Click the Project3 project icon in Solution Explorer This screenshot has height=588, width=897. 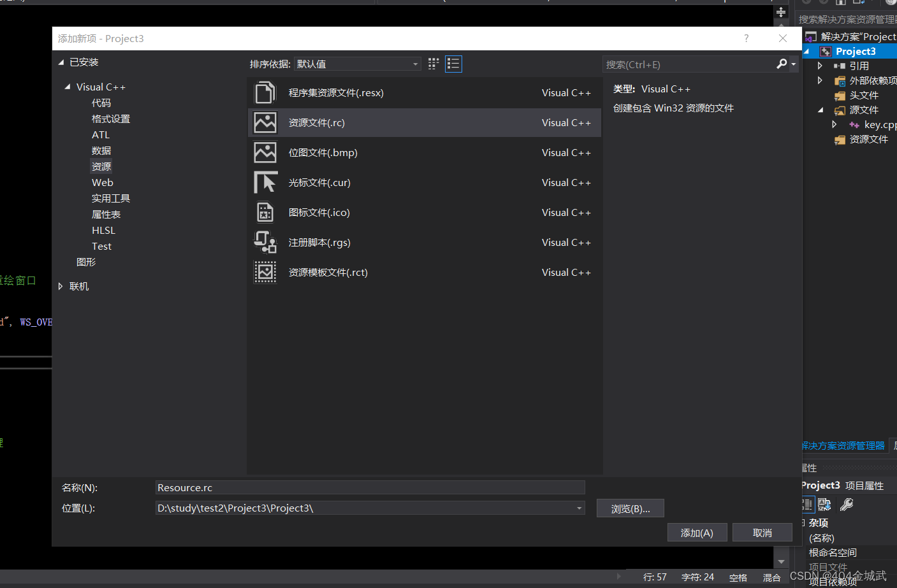[x=826, y=52]
